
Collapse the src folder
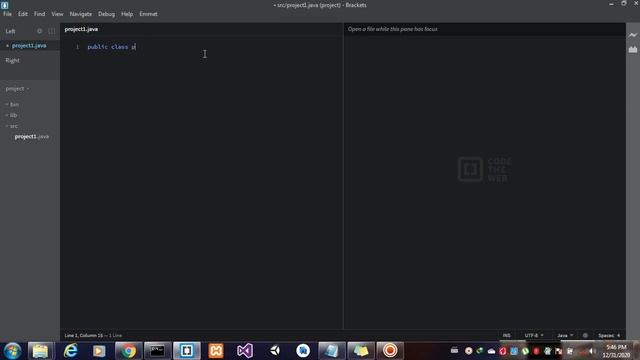click(11, 126)
